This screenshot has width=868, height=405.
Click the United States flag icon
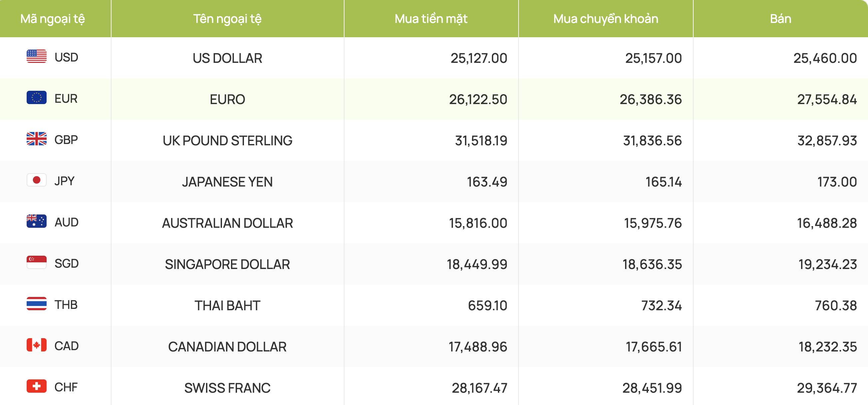click(36, 56)
